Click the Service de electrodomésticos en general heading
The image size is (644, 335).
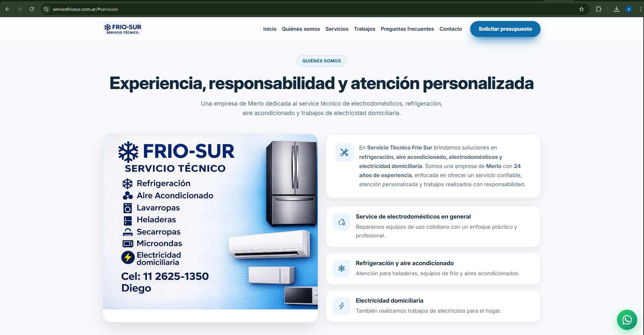[x=413, y=217]
